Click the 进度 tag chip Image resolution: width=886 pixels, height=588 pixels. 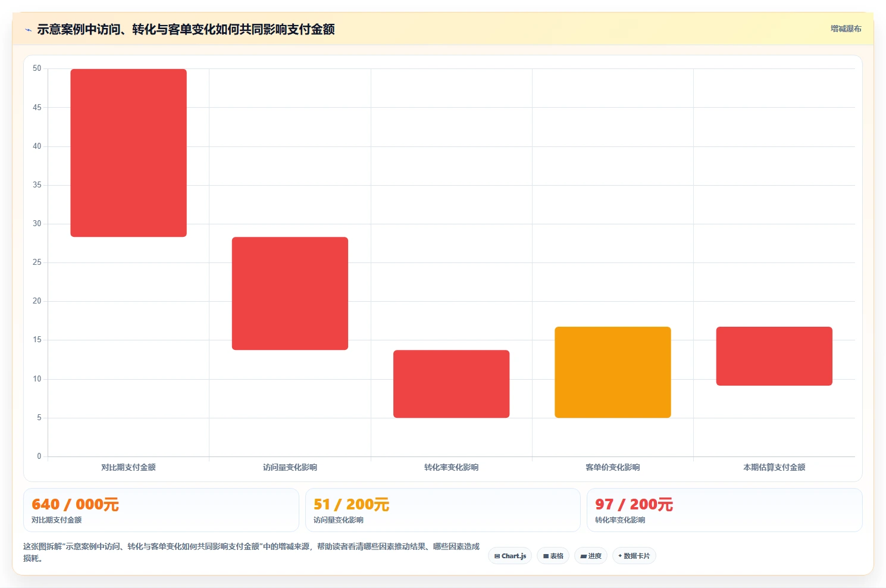point(590,556)
